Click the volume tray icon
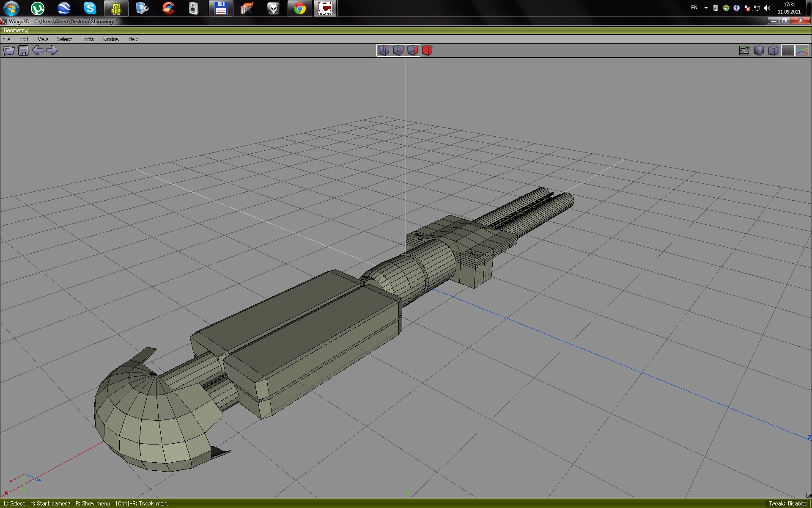 [x=767, y=8]
